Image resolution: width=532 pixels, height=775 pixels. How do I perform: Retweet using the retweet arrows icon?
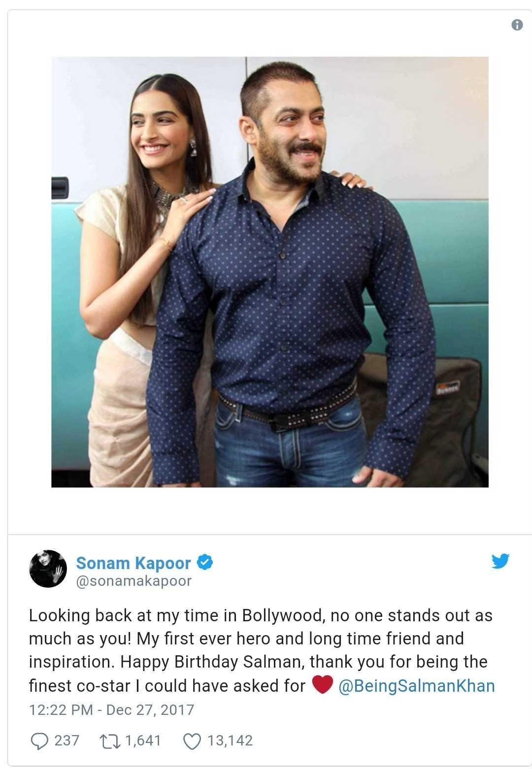pos(109,741)
